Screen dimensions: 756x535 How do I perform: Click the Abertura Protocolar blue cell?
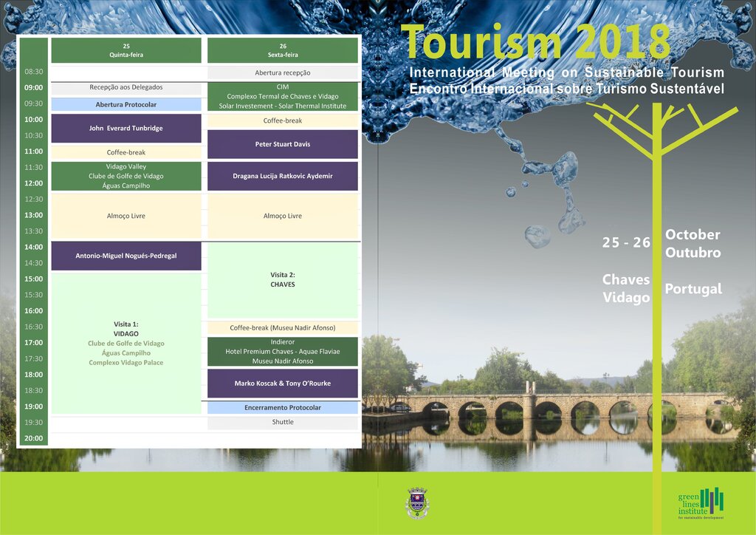pyautogui.click(x=126, y=105)
